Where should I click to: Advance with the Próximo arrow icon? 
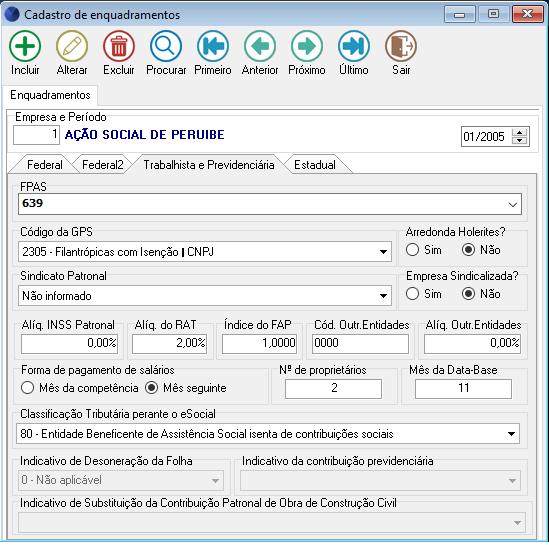coord(307,46)
